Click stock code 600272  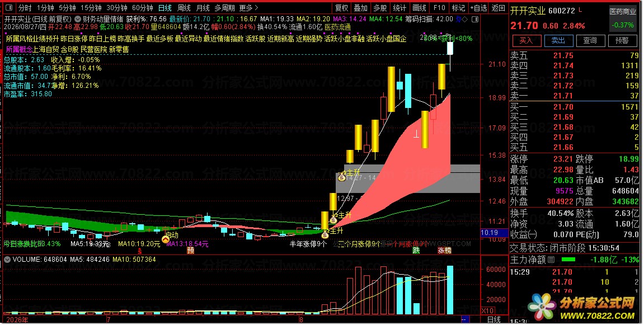pyautogui.click(x=562, y=11)
